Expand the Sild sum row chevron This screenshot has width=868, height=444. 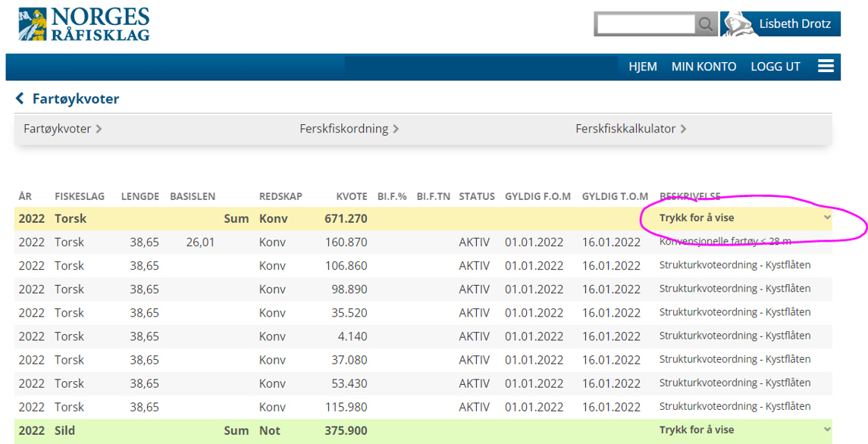tap(827, 430)
